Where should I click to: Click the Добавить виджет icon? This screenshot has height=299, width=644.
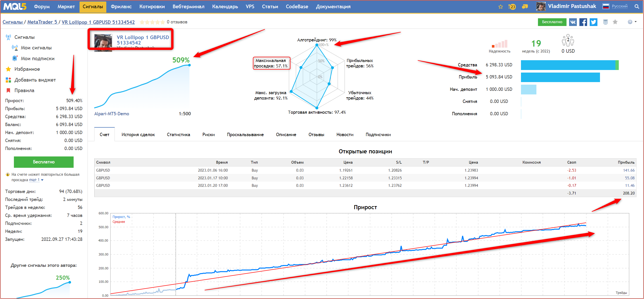[x=8, y=80]
